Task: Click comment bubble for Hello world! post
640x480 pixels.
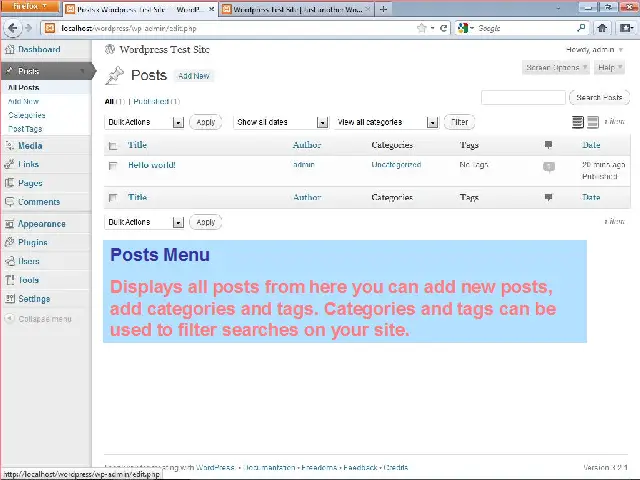Action: point(549,167)
